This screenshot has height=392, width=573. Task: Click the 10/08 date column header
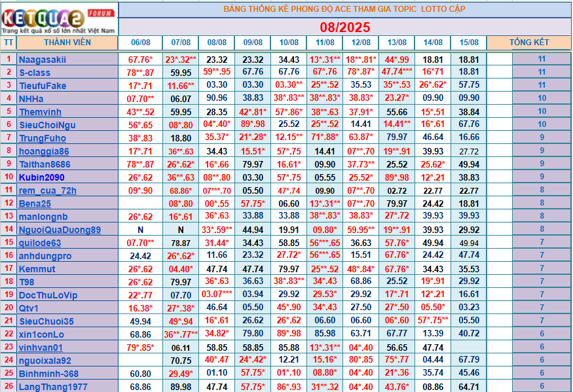(288, 43)
